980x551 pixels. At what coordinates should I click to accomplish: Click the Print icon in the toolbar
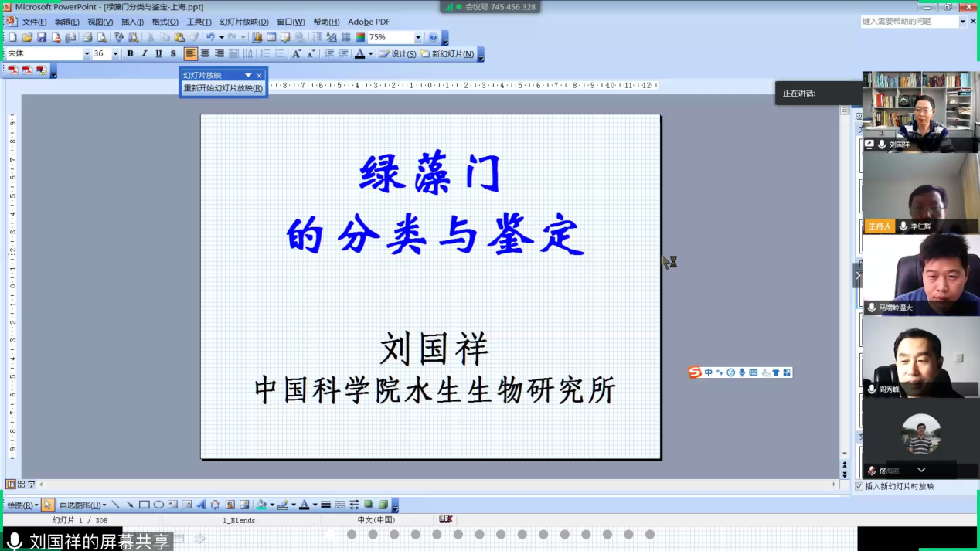tap(87, 37)
